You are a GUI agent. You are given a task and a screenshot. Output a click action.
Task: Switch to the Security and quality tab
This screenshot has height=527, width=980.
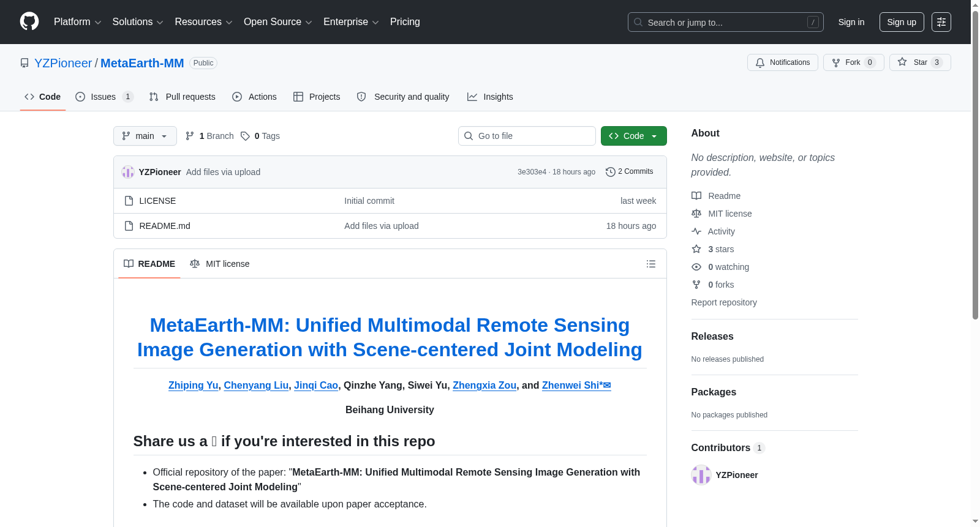click(x=403, y=97)
